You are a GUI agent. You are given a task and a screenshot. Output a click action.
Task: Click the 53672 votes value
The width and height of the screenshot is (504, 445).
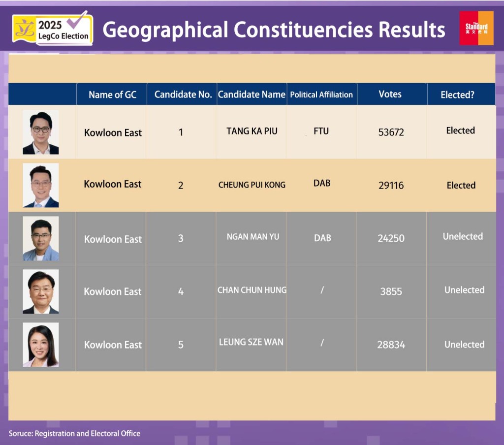391,132
